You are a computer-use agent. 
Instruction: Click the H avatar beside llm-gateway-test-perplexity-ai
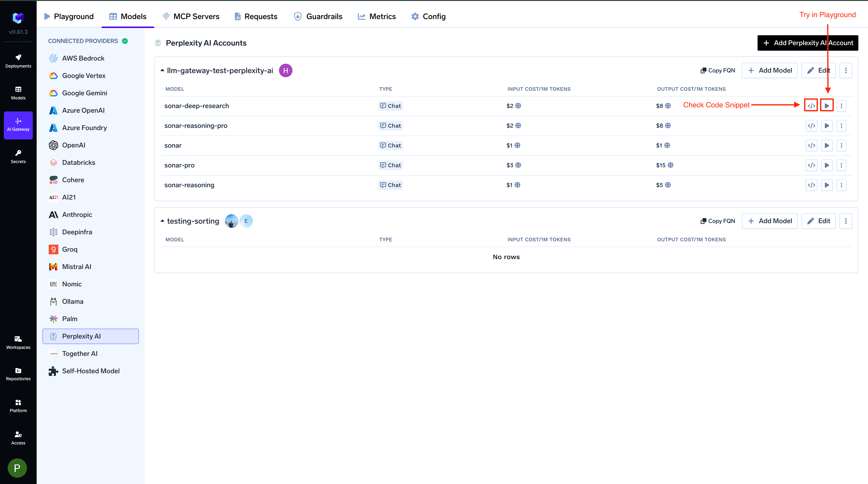[x=285, y=70]
